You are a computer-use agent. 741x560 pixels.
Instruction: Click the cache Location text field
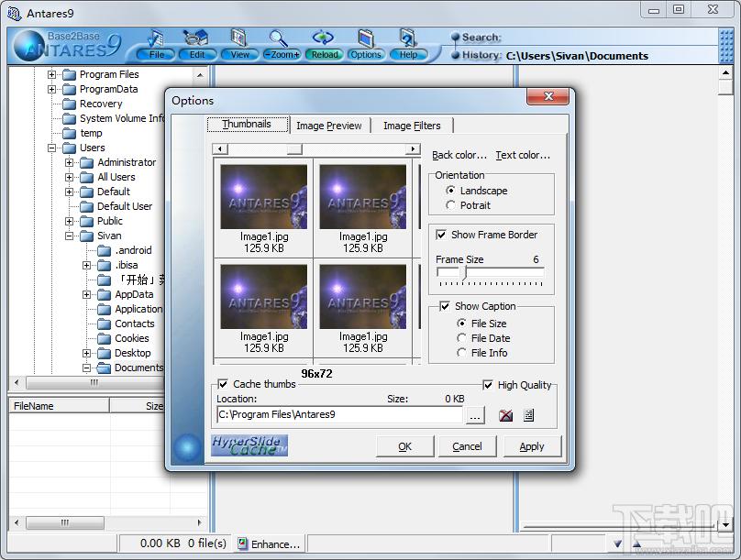click(340, 414)
